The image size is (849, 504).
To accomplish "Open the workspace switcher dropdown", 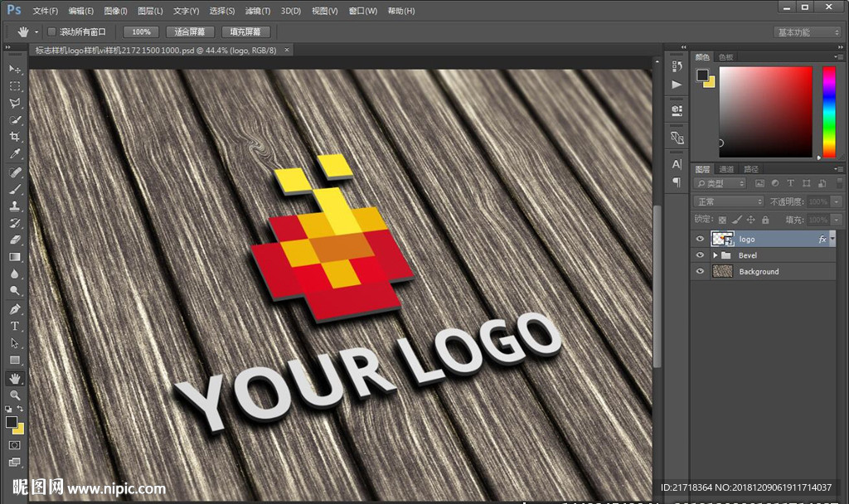I will point(807,32).
